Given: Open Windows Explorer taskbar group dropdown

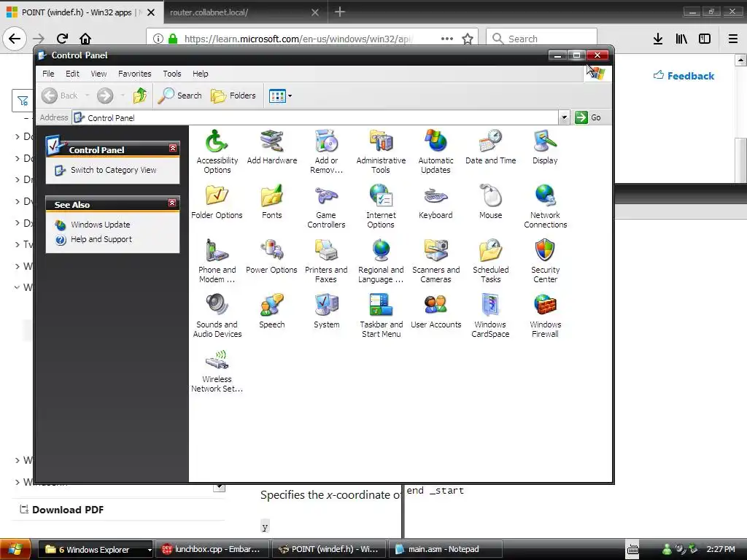Looking at the screenshot, I should [149, 550].
